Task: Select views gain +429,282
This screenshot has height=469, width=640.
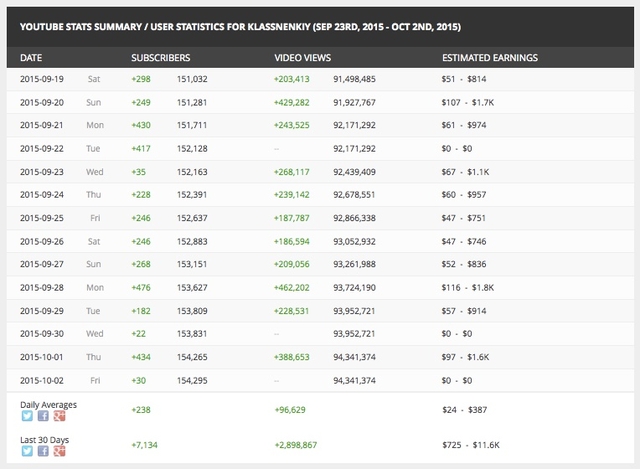Action: (291, 102)
